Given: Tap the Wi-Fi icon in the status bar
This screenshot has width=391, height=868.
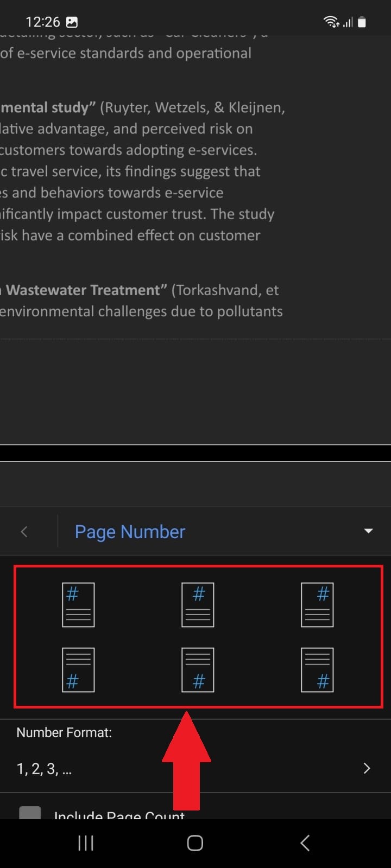Looking at the screenshot, I should tap(331, 22).
